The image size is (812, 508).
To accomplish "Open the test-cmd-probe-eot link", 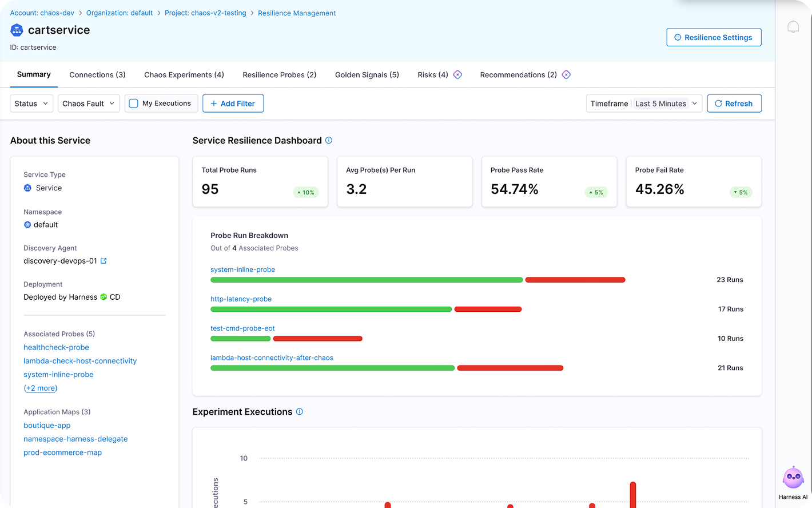I will 242,328.
